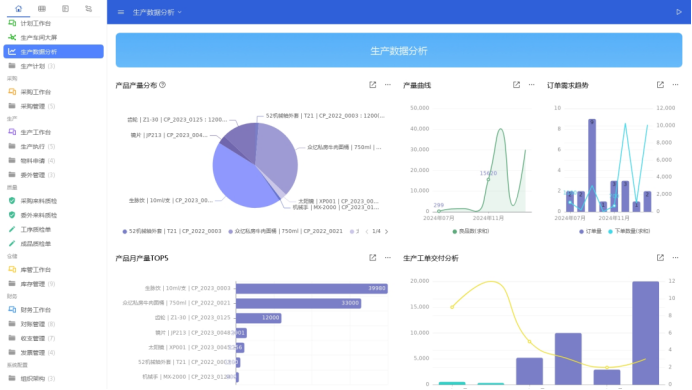The height and width of the screenshot is (390, 692).
Task: Open the 生产工单交付分析 chart export icon
Action: click(x=660, y=258)
